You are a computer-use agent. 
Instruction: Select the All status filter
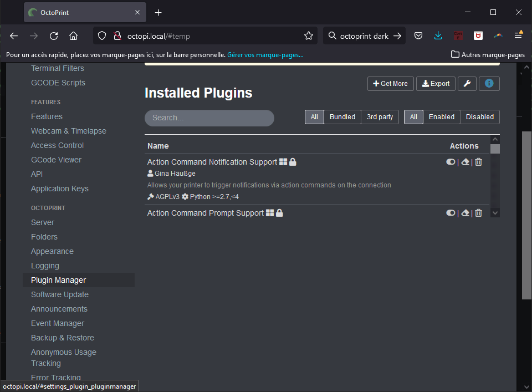point(413,117)
